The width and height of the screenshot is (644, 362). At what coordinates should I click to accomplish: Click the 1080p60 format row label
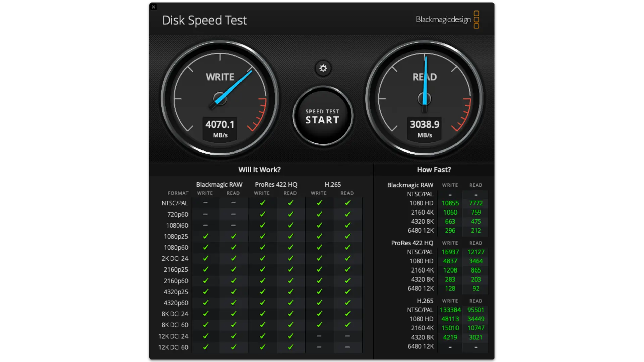coord(176,247)
